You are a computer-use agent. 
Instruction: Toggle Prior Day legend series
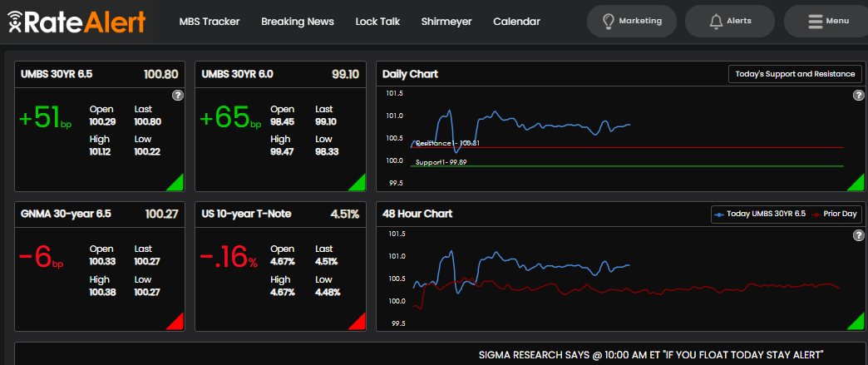click(x=834, y=214)
